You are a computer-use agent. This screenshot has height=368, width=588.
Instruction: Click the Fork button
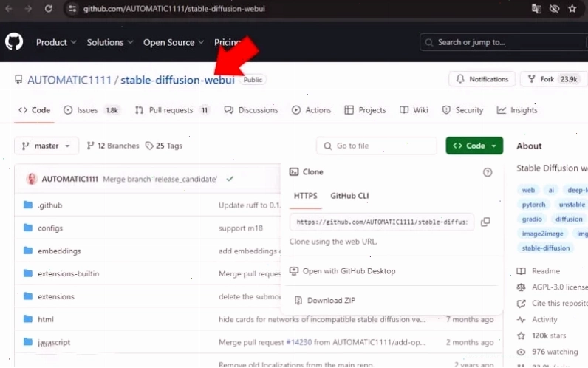[x=553, y=79]
